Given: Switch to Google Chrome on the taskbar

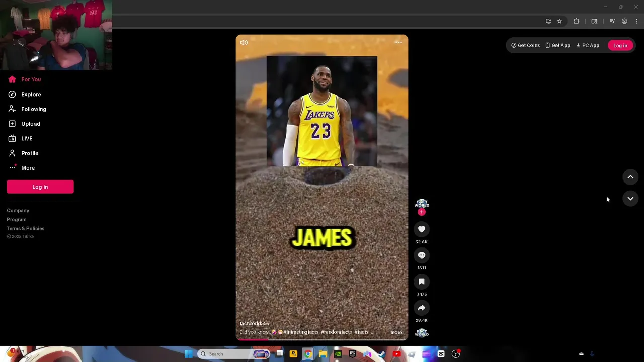Looking at the screenshot, I should point(308,354).
